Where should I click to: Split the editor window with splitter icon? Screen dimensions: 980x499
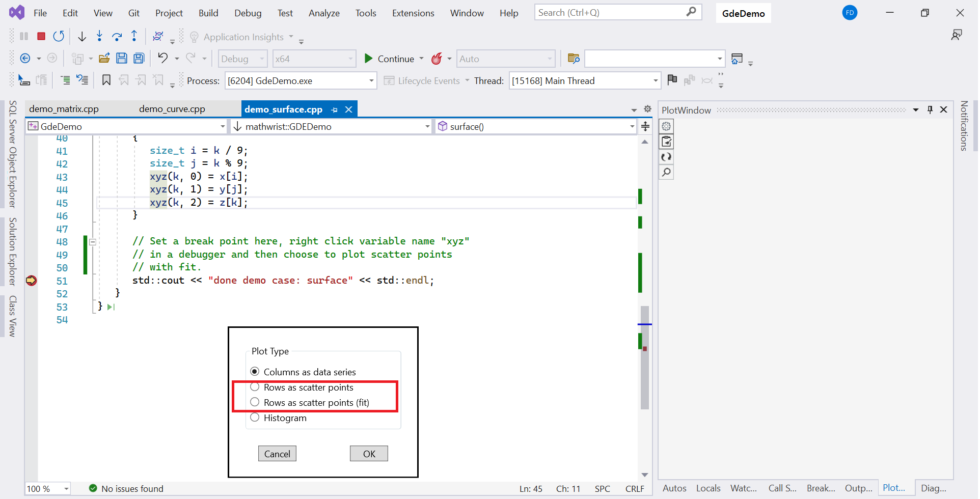645,126
